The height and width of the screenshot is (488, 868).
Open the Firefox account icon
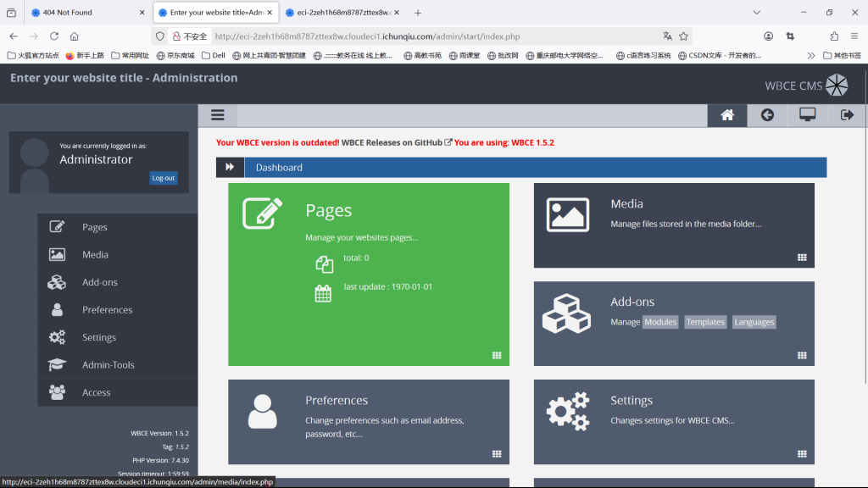[x=768, y=36]
